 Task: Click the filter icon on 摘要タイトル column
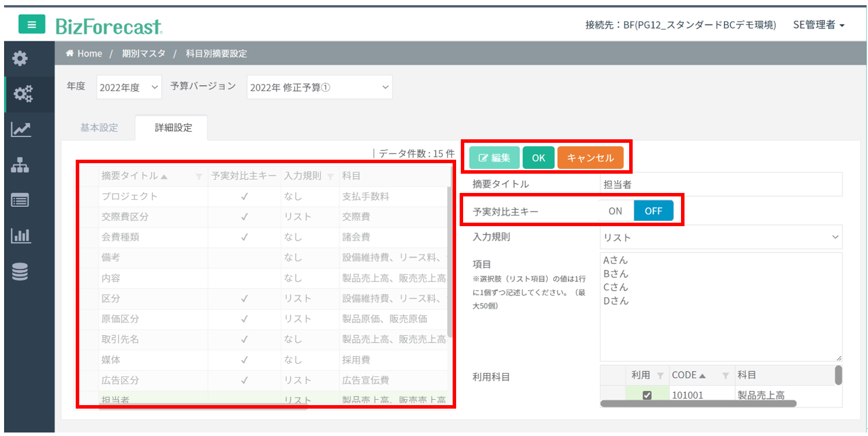tap(199, 176)
